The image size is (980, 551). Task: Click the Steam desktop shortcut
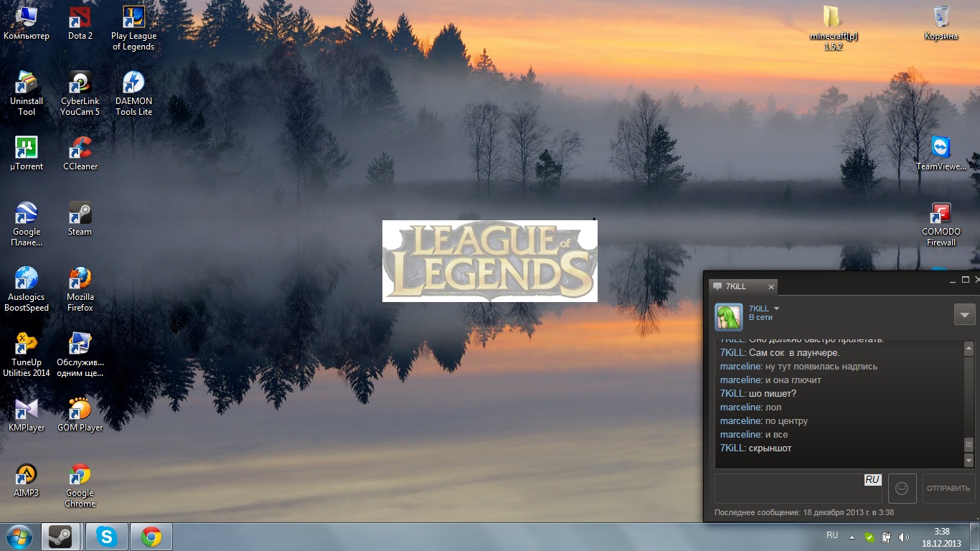click(80, 219)
